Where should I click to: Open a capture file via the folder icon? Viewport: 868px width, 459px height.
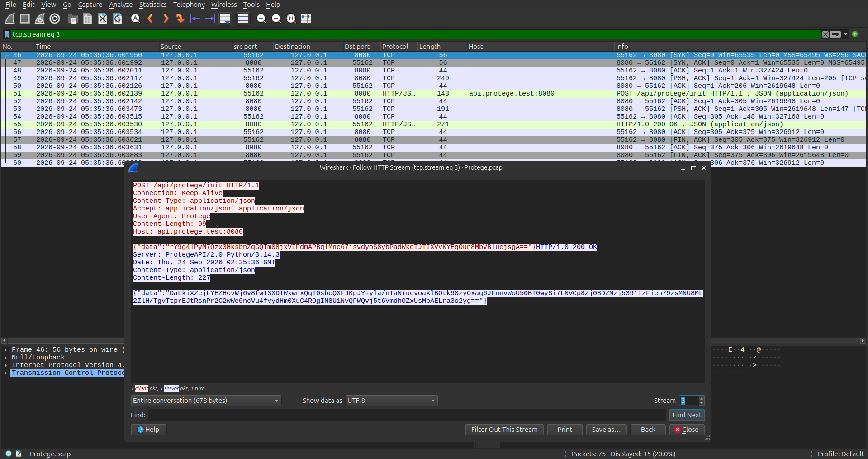point(72,19)
